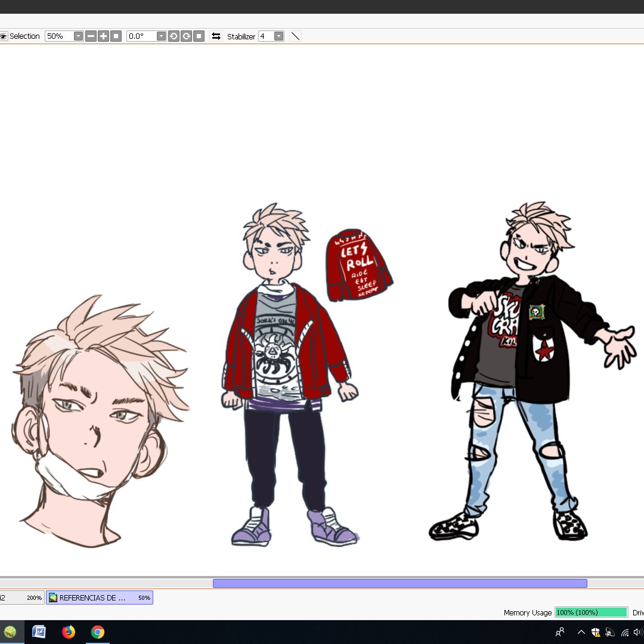The width and height of the screenshot is (644, 644).
Task: Click the Stabilizer label
Action: tap(241, 36)
